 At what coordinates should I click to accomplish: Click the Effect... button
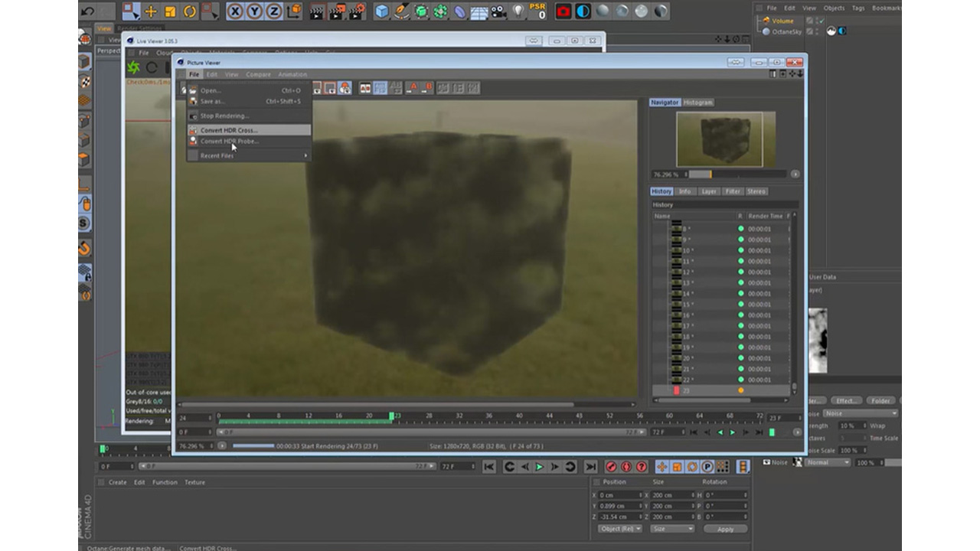click(847, 400)
